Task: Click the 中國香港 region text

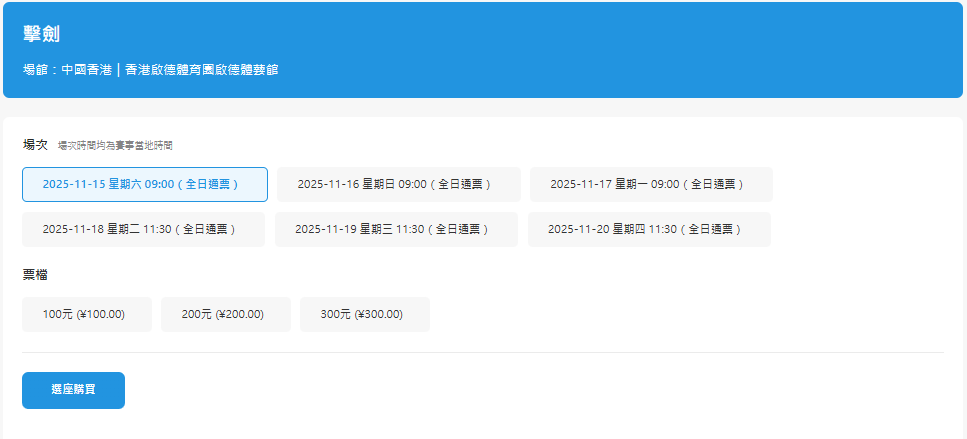Action: [86, 71]
